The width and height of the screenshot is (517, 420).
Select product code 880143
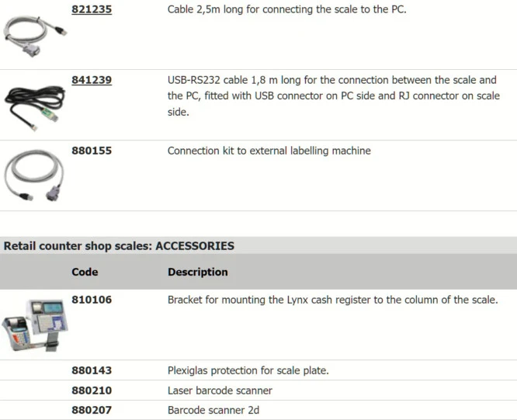[91, 371]
